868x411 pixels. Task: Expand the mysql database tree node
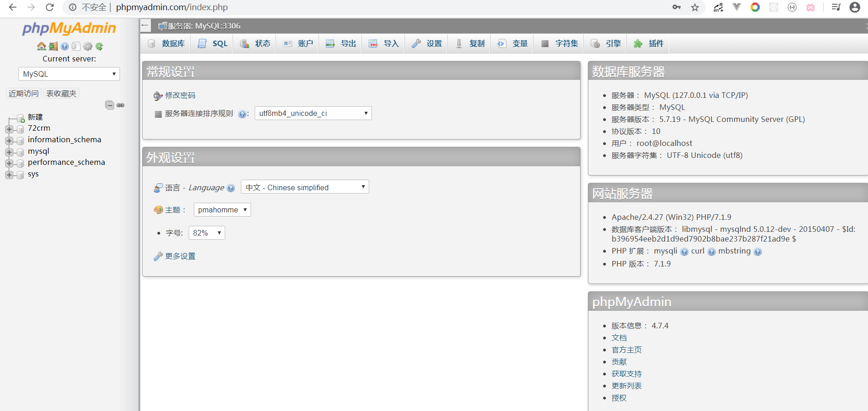[9, 152]
